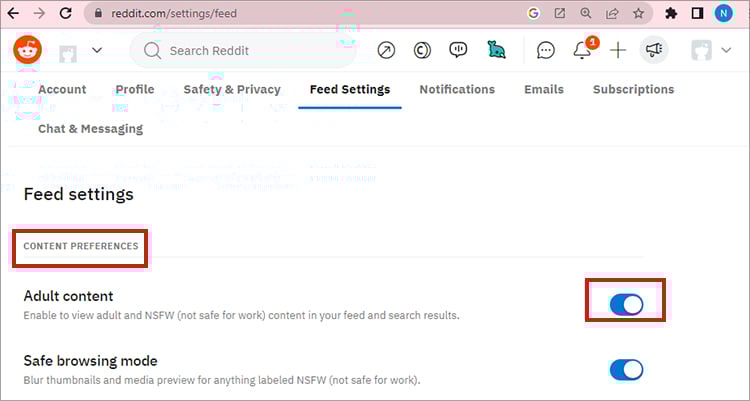Screen dimensions: 750x401
Task: Toggle the Safe browsing mode switch
Action: point(626,369)
